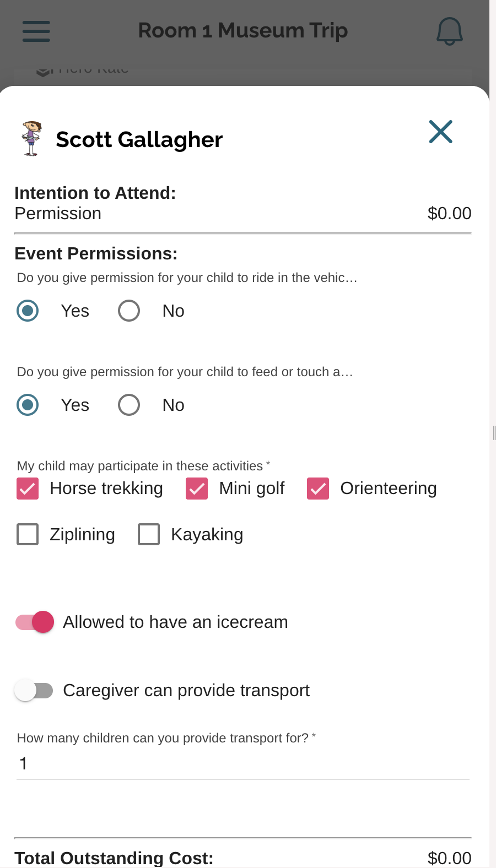Open the hamburger menu

tap(36, 31)
